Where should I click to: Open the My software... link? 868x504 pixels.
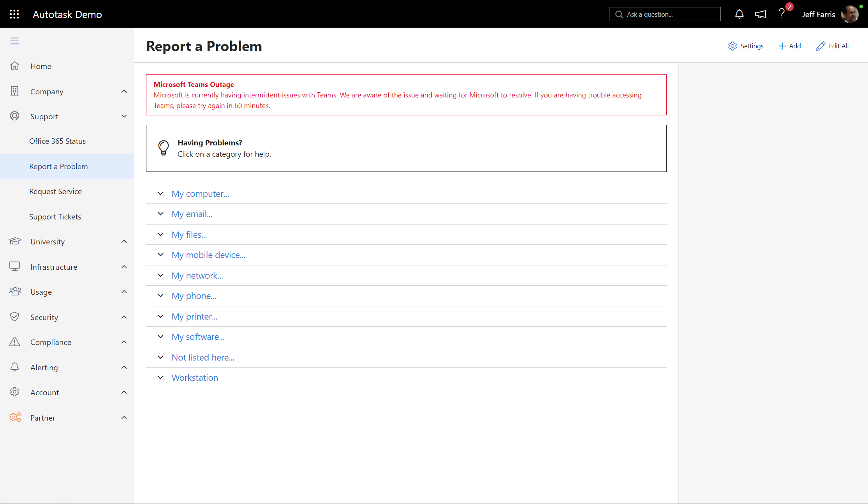point(198,337)
